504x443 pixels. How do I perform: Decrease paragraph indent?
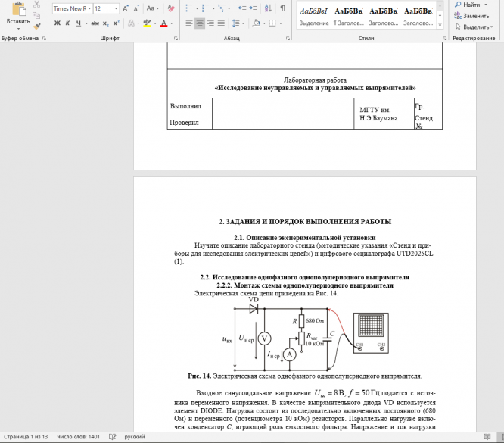(242, 8)
